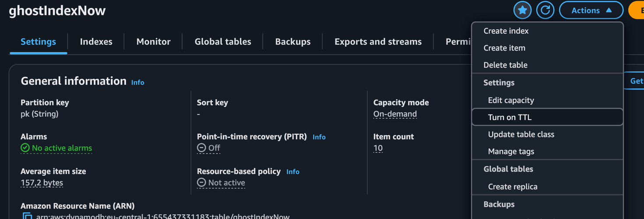This screenshot has height=219, width=644.
Task: Click the Backups menu section header
Action: click(x=499, y=204)
